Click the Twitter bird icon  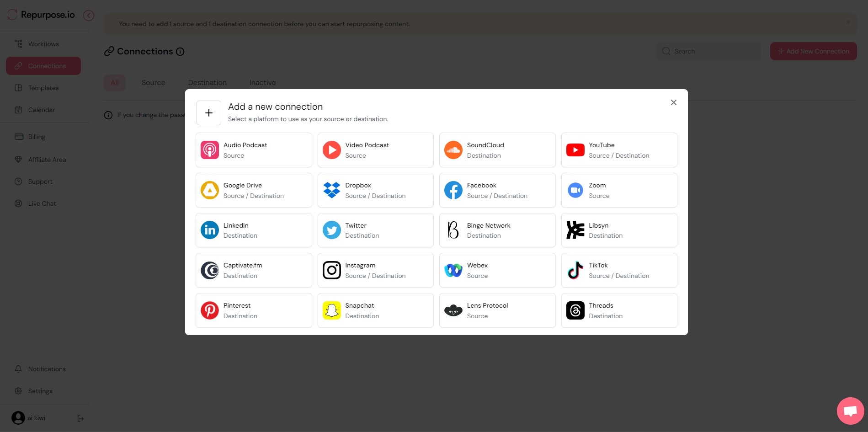click(x=332, y=230)
